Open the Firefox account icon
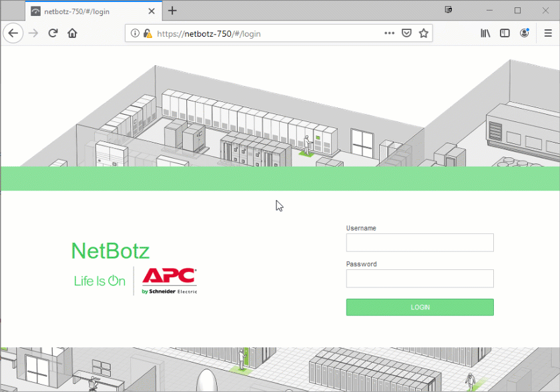Screen dimensions: 560x392 (x=524, y=33)
